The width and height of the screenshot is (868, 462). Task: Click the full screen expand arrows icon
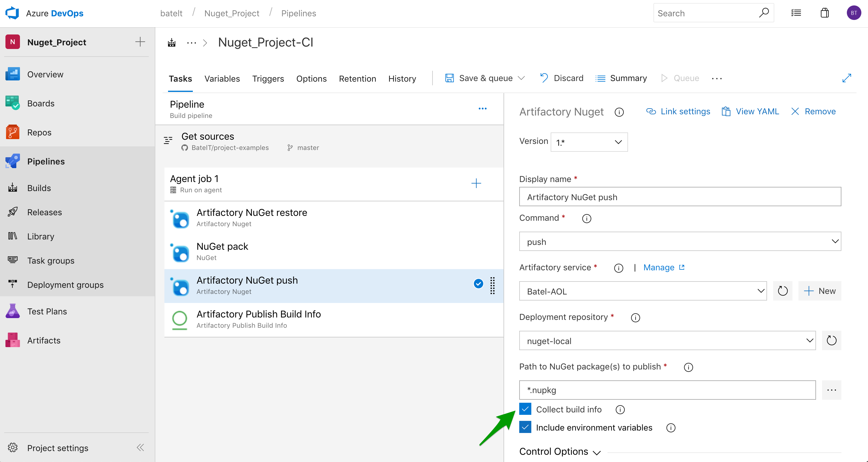[846, 78]
